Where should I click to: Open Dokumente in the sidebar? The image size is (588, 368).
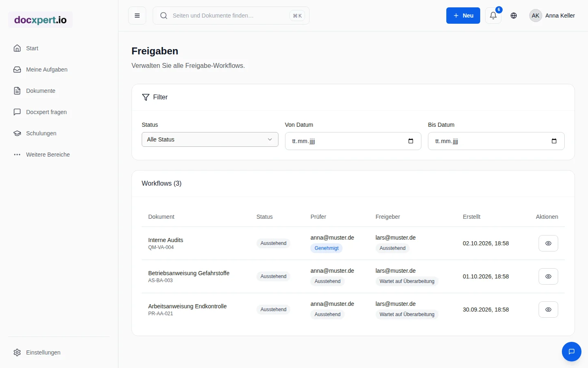click(x=59, y=91)
